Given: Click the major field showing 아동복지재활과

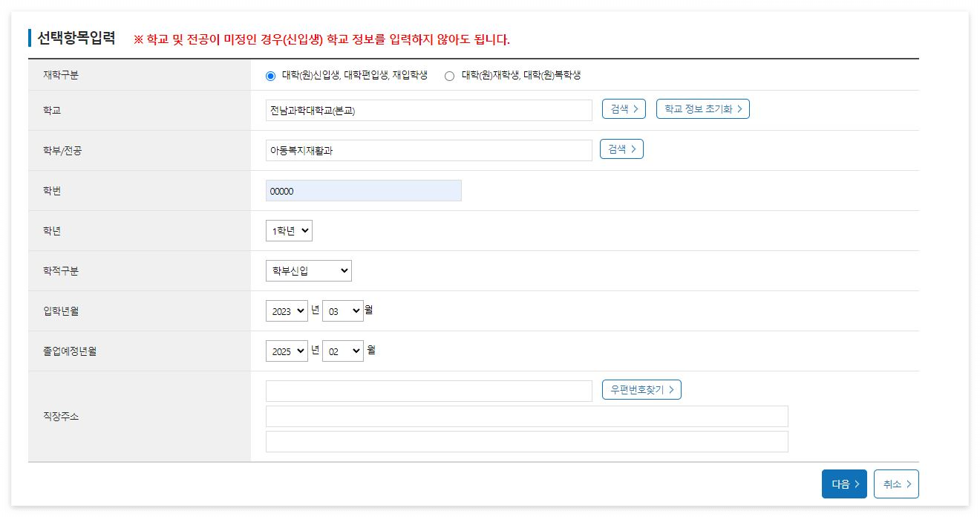Looking at the screenshot, I should tap(427, 150).
